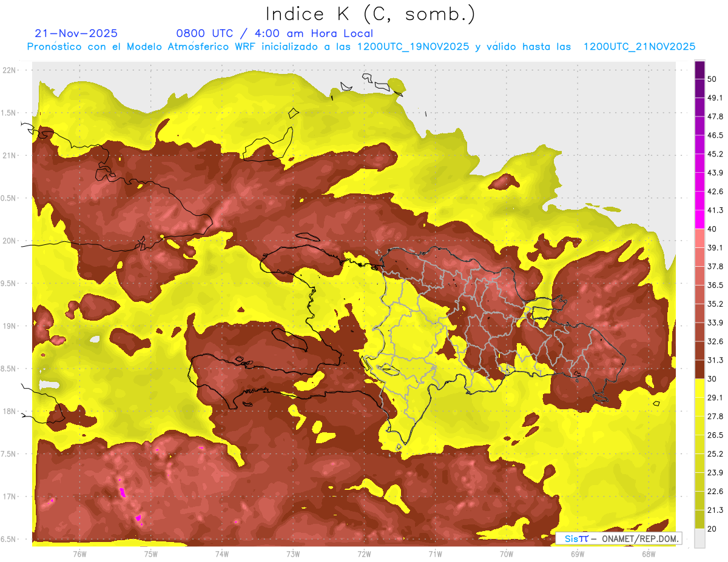The width and height of the screenshot is (728, 562).
Task: Click the colorbar value '50'
Action: click(713, 79)
